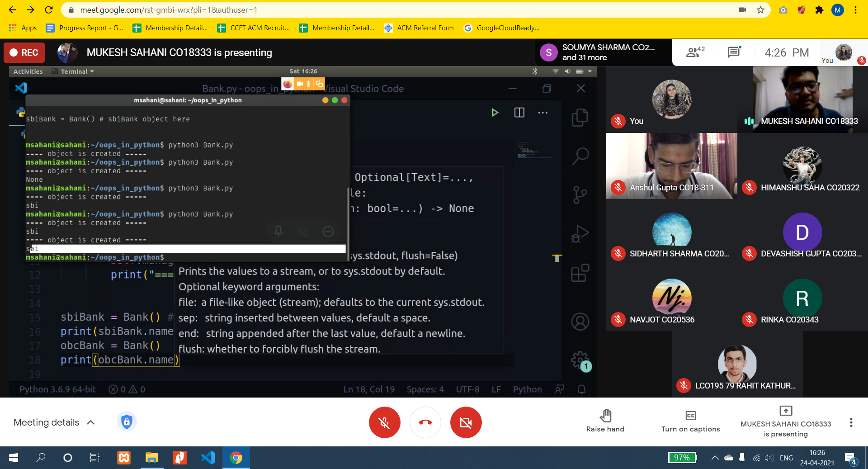Show the participants list
Image resolution: width=868 pixels, height=469 pixels.
[x=695, y=52]
